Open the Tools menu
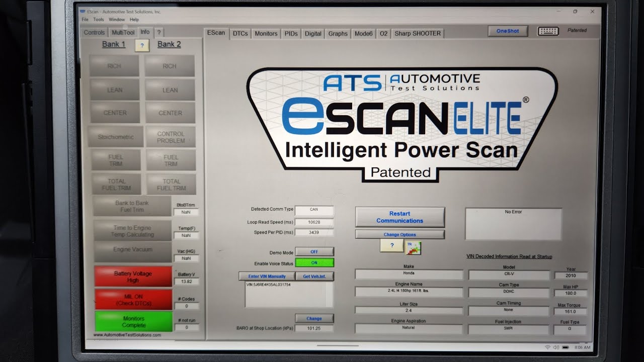This screenshot has height=362, width=644. pyautogui.click(x=99, y=20)
